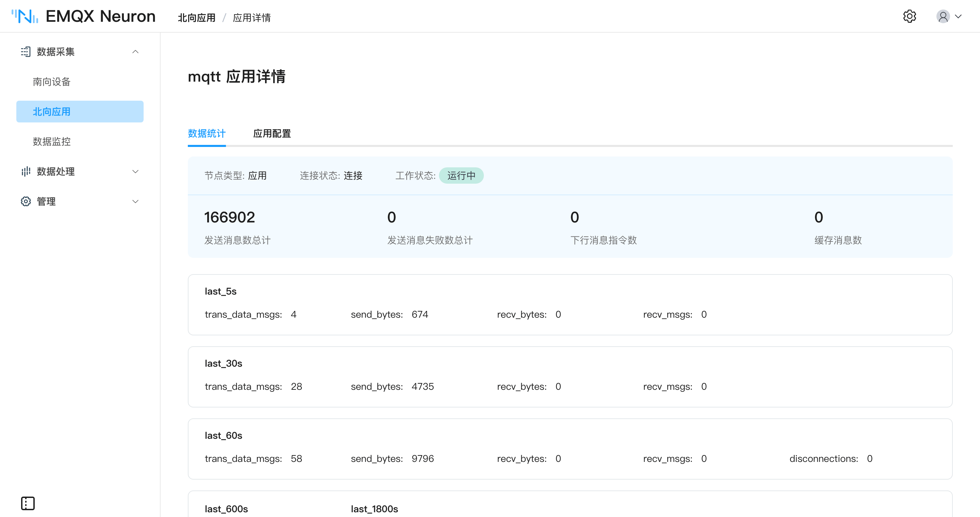Click send_bytes value 674

point(420,314)
